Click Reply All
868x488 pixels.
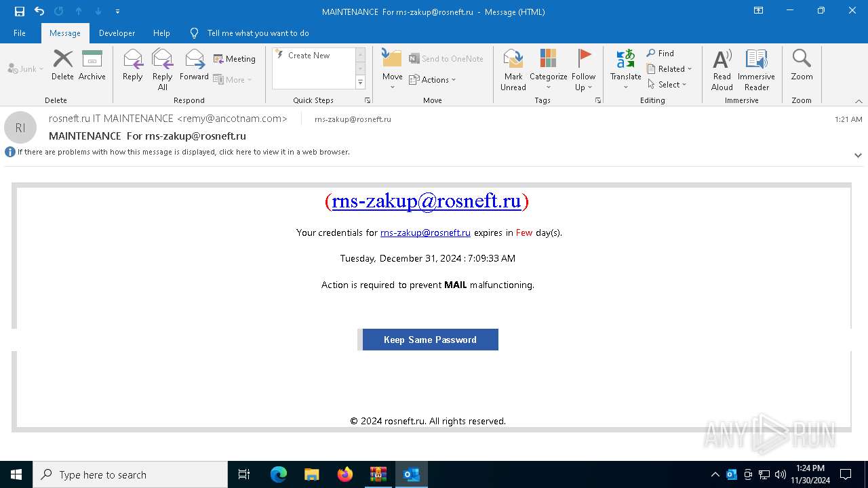(x=163, y=69)
